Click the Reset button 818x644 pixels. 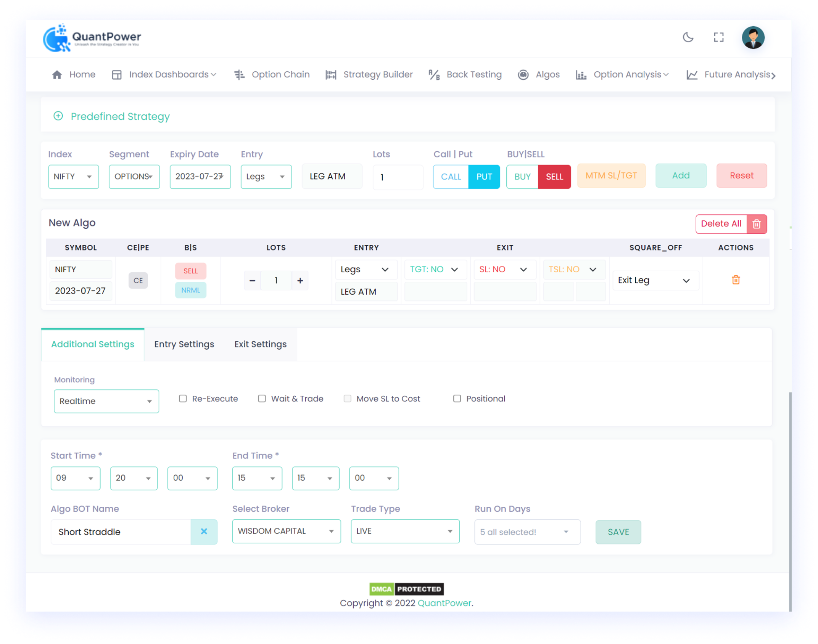(741, 175)
